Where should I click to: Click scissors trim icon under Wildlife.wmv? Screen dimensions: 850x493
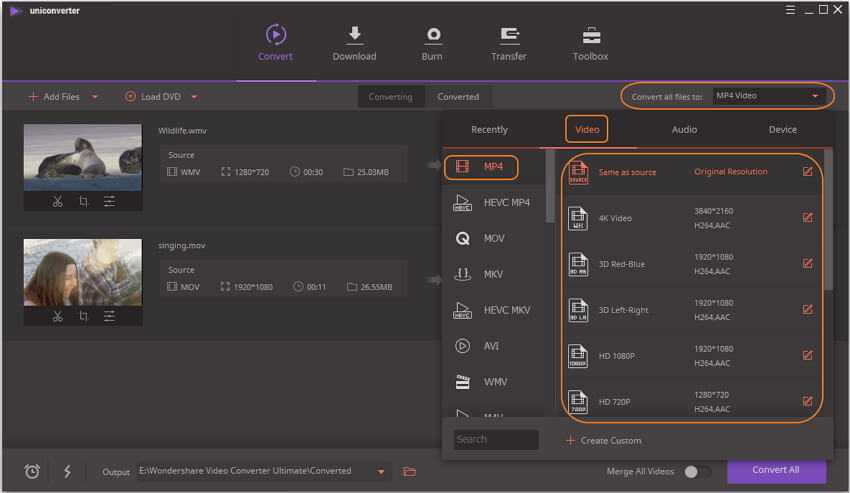click(58, 201)
